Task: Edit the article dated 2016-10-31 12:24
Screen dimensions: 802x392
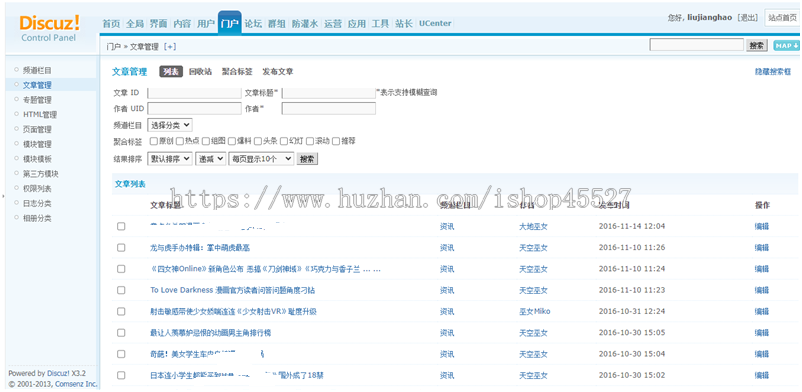Action: [x=762, y=311]
